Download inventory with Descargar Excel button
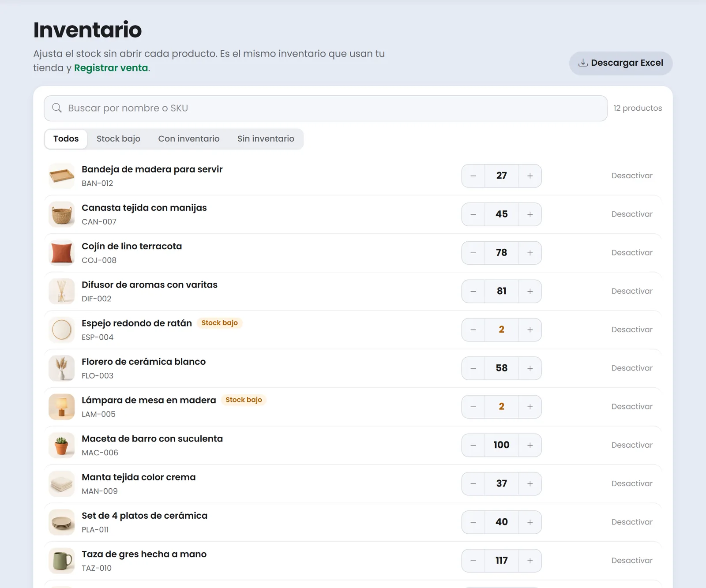Screen dimensions: 706x588 point(621,63)
